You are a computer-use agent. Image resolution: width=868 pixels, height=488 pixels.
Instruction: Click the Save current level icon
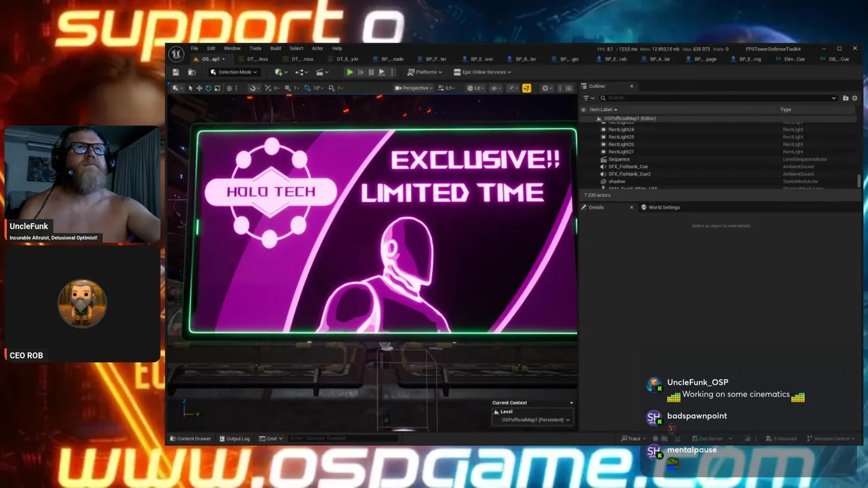[x=176, y=72]
